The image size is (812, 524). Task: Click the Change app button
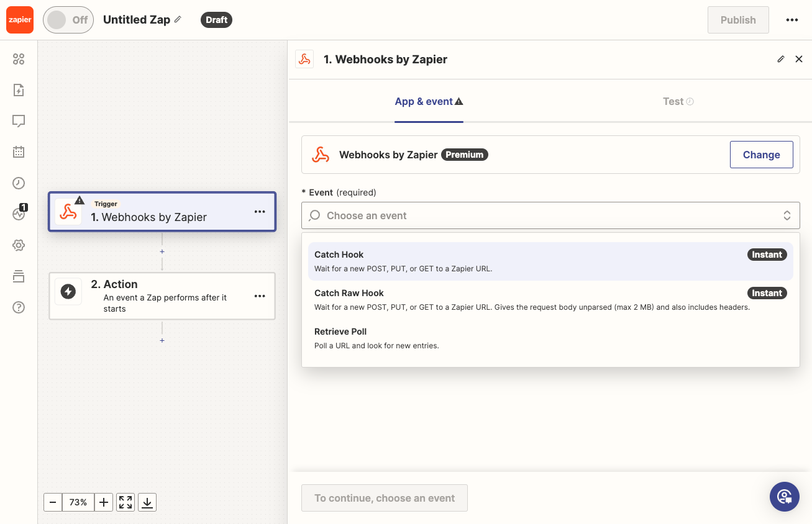[x=762, y=155]
